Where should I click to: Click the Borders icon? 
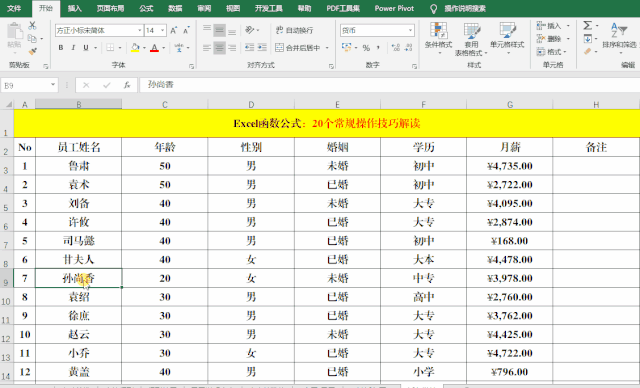pyautogui.click(x=110, y=48)
